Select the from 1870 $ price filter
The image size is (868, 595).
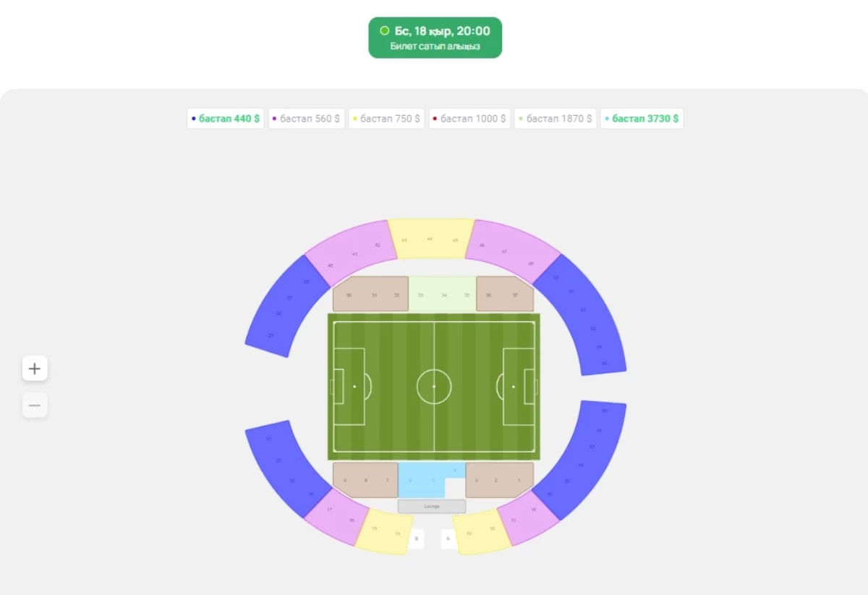pos(556,119)
